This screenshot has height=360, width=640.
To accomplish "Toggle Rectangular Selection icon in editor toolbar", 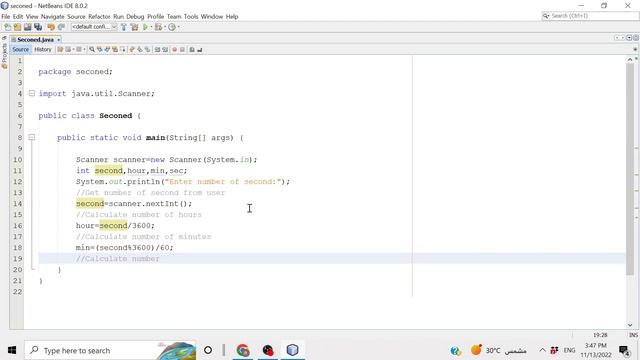I will point(123,49).
